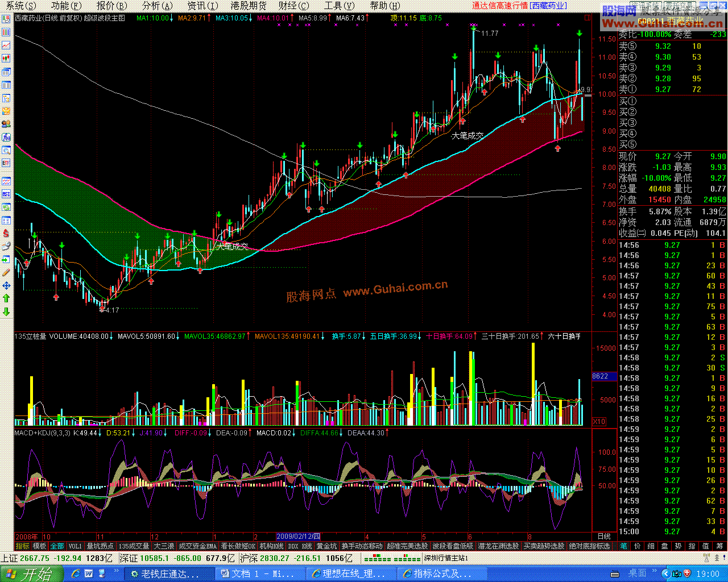Click the 14:57 trade row with volume 60

coord(672,276)
